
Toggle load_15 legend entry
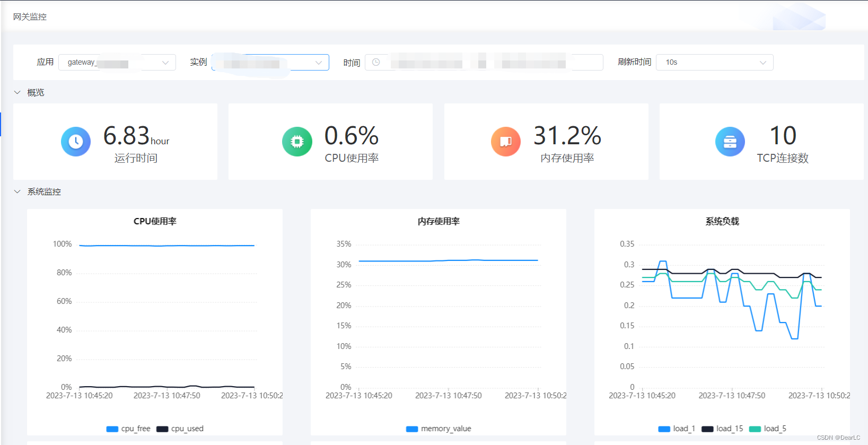[722, 429]
